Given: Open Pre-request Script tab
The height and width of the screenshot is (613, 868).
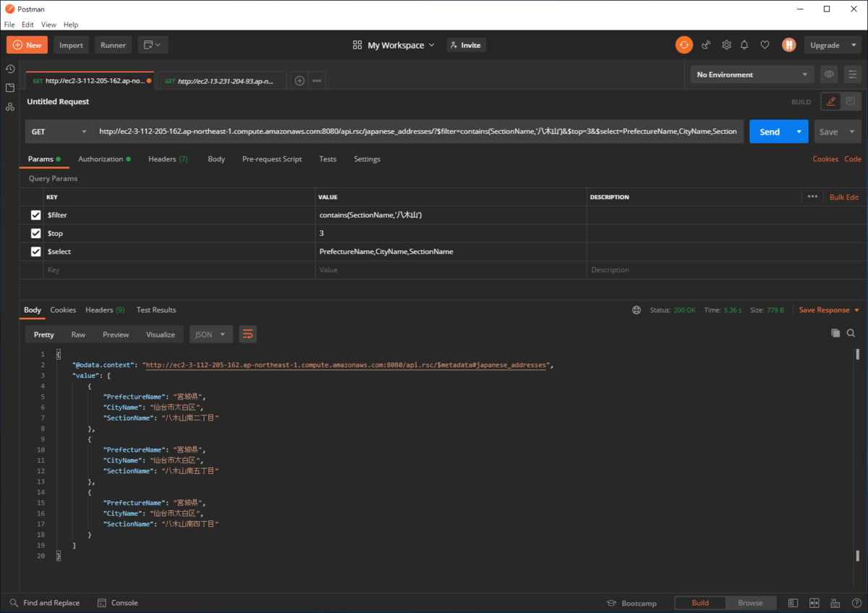Looking at the screenshot, I should pyautogui.click(x=272, y=158).
